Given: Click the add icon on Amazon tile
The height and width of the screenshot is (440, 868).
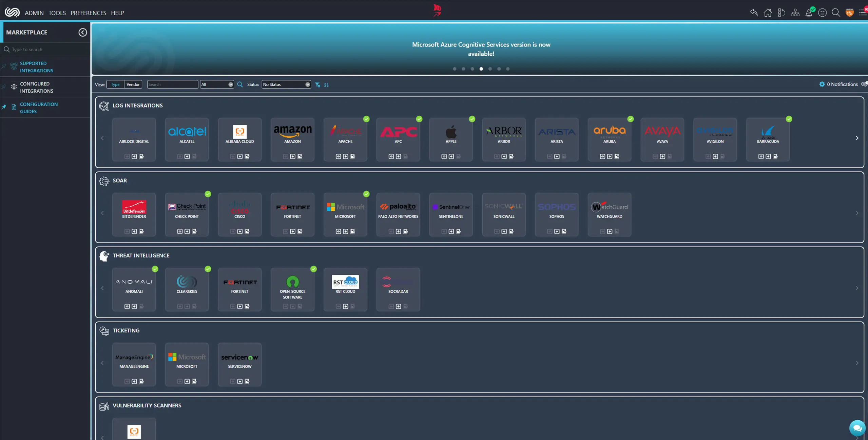Looking at the screenshot, I should [292, 156].
